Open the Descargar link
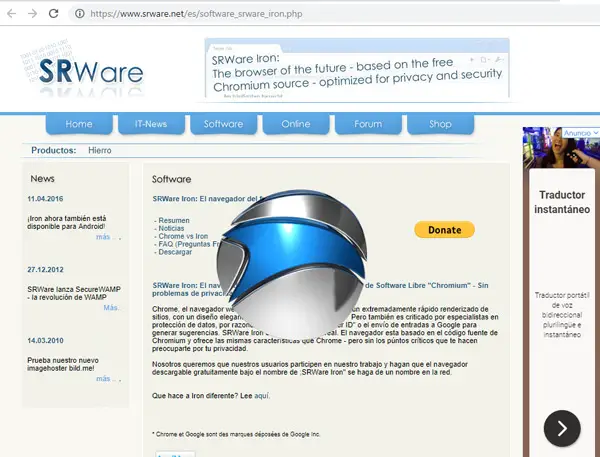 [x=175, y=252]
